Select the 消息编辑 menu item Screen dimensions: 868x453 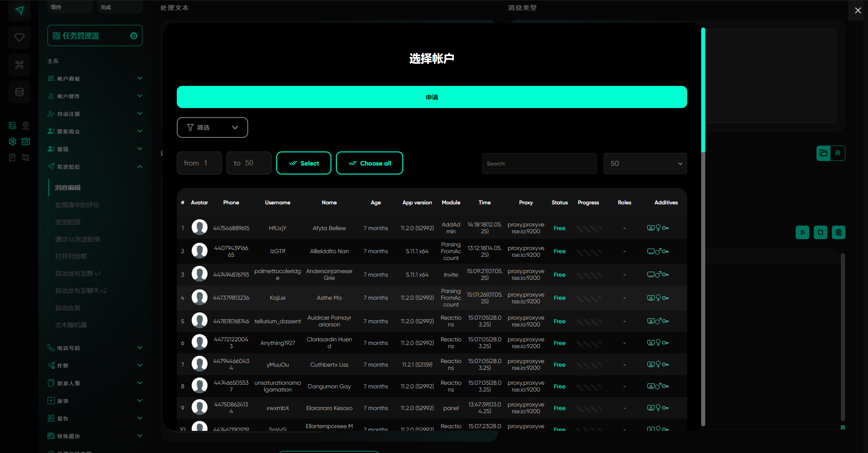click(68, 188)
